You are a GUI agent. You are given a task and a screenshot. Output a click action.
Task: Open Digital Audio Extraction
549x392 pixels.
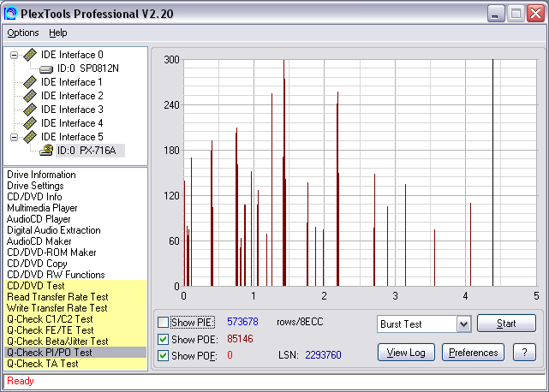tap(54, 230)
